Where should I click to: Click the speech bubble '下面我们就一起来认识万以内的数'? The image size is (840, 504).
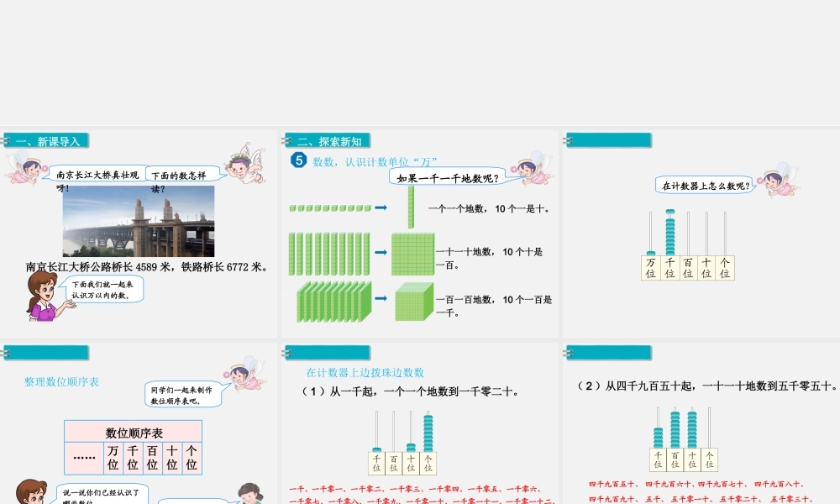pyautogui.click(x=105, y=290)
